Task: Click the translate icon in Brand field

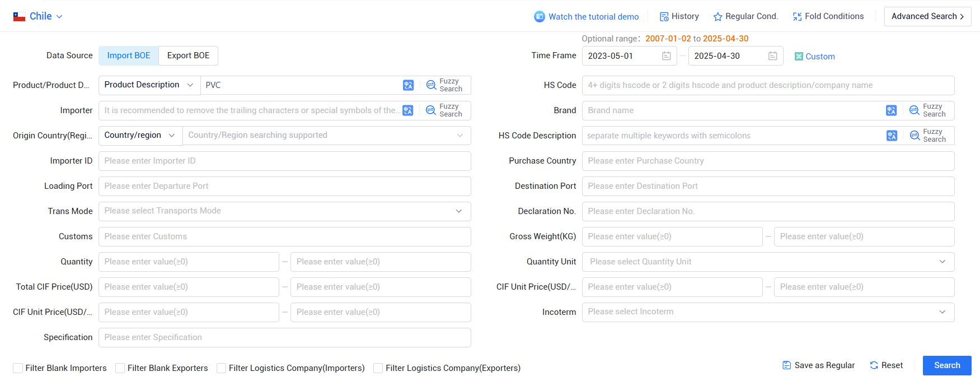Action: tap(891, 110)
